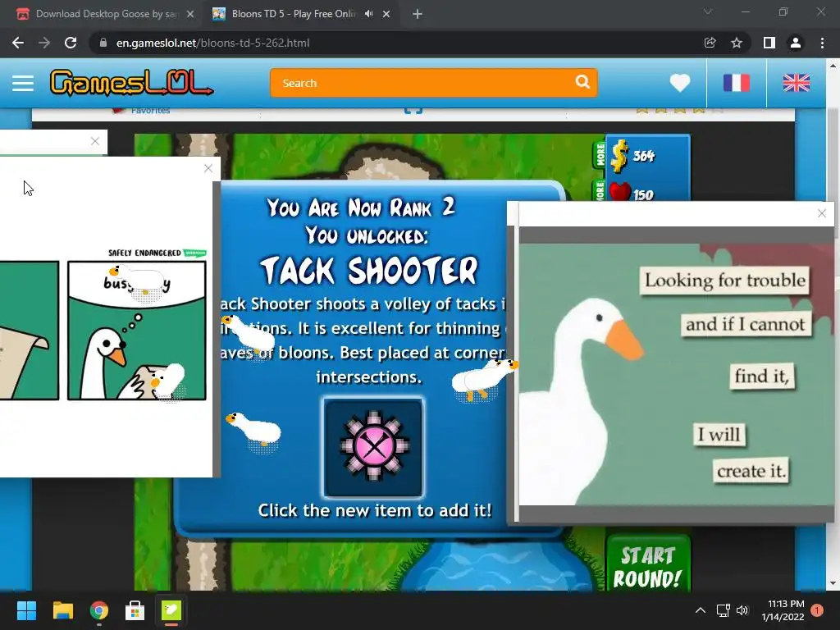This screenshot has width=840, height=630.
Task: Click the network icon in system tray
Action: coord(724,610)
